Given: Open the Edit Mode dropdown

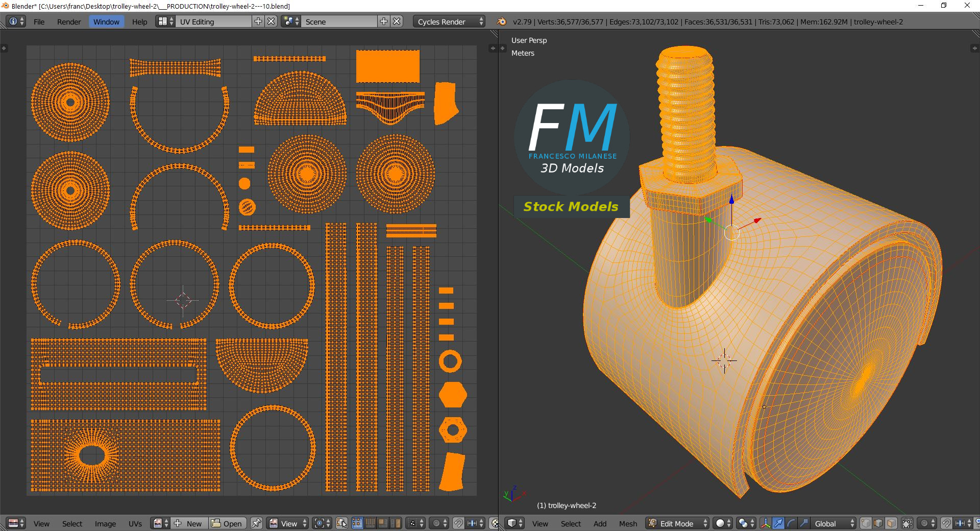Looking at the screenshot, I should point(677,523).
